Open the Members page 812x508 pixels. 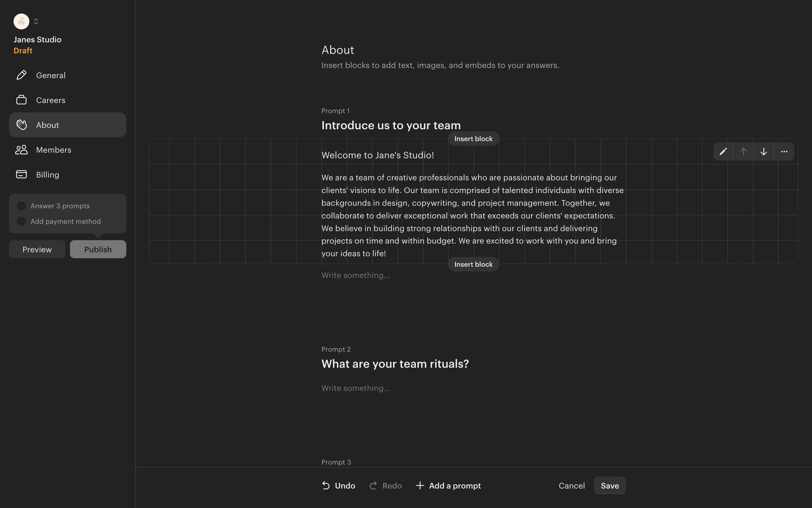tap(54, 150)
